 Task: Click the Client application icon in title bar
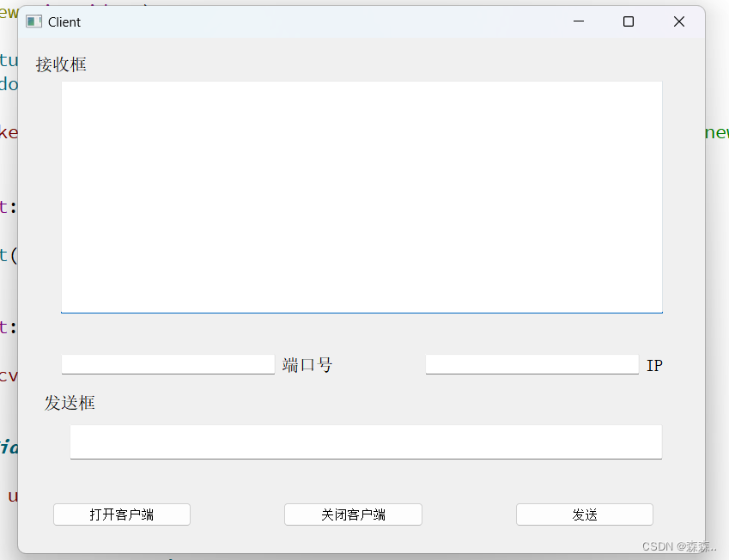tap(33, 21)
